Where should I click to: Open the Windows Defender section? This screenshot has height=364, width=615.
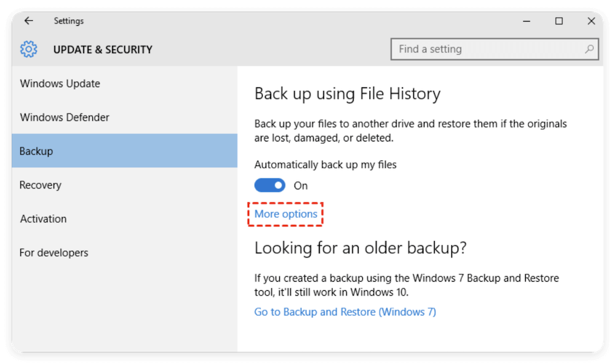(x=64, y=117)
